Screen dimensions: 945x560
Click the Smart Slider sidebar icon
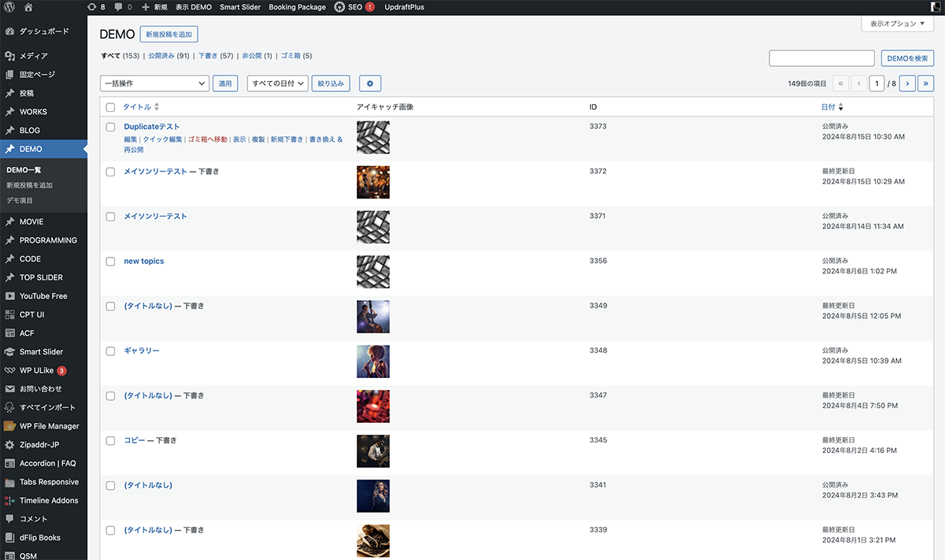pyautogui.click(x=9, y=352)
